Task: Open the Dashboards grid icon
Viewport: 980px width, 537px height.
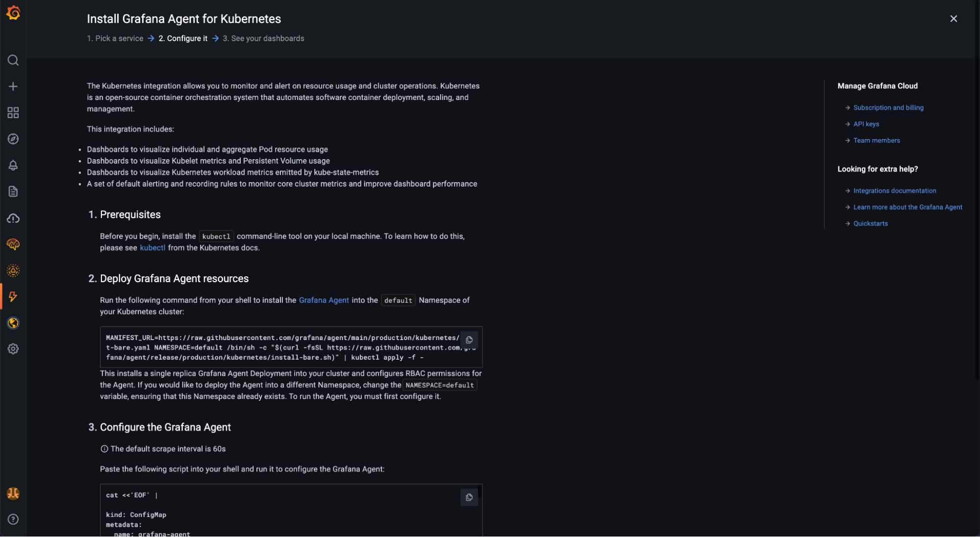Action: click(x=13, y=113)
